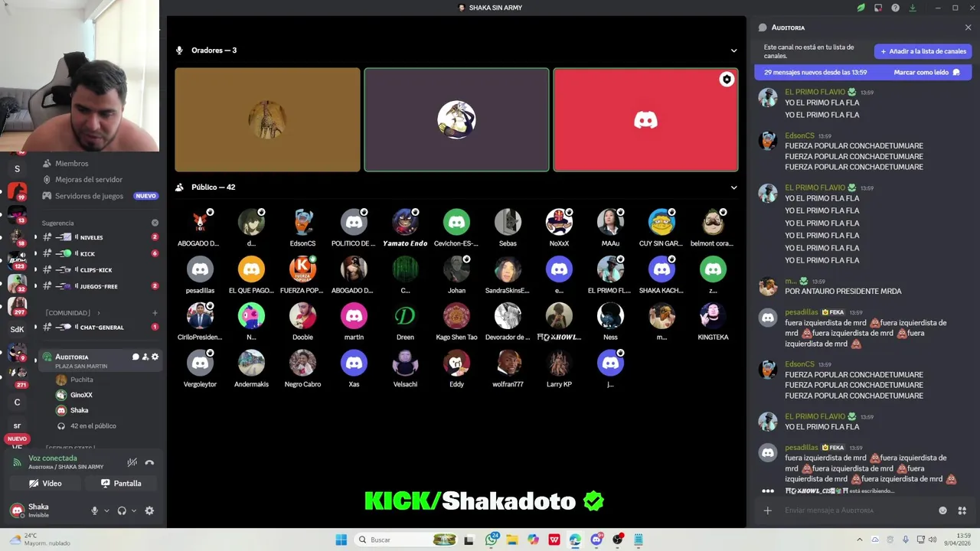Click audience member EdsonCS avatar
The height and width of the screenshot is (551, 980).
[302, 222]
